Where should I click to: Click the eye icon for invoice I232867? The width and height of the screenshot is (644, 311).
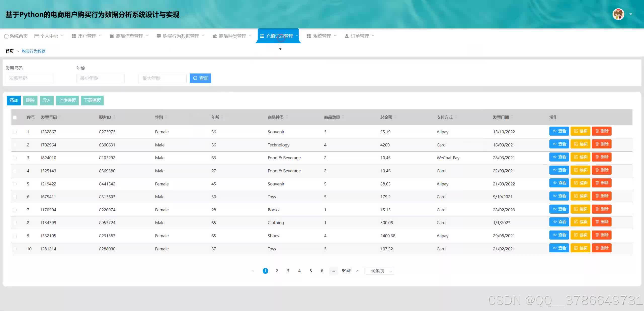(554, 131)
